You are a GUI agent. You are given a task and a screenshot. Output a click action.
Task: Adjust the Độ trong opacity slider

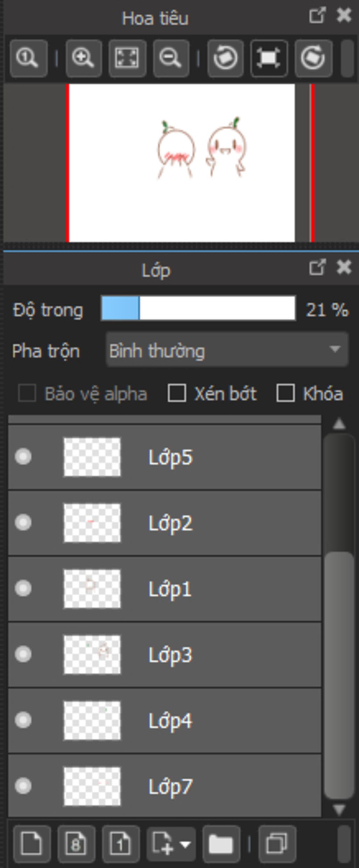[198, 308]
